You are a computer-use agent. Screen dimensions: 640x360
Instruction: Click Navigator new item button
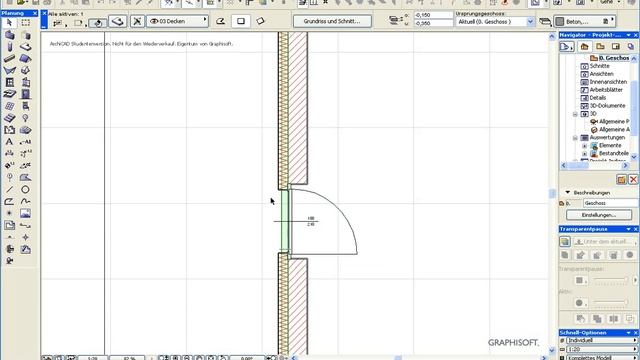(x=621, y=180)
